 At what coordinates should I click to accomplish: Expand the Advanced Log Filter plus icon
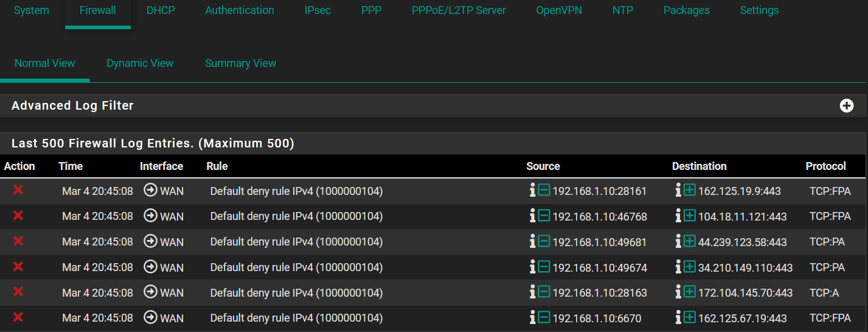point(846,105)
